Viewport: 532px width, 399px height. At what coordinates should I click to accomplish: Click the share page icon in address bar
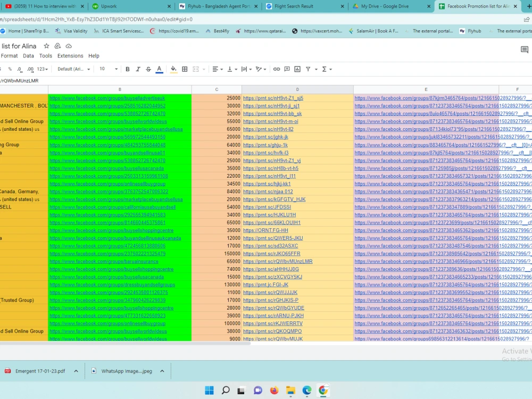[x=527, y=19]
